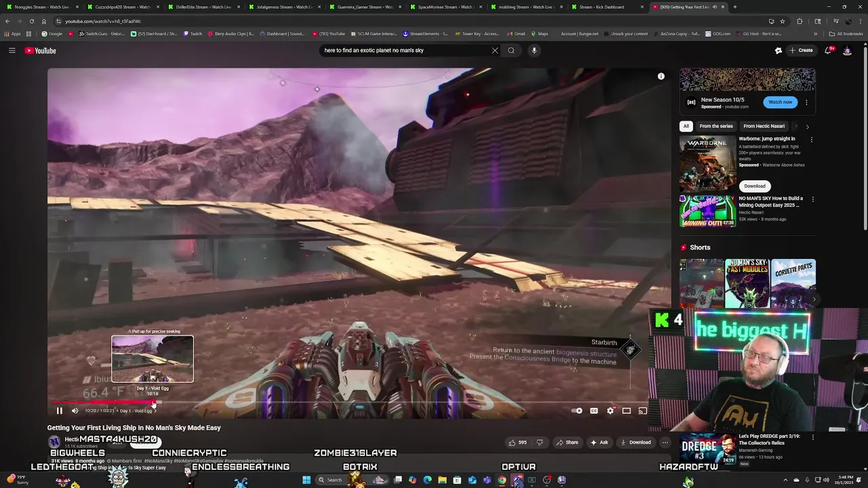
Task: Open the Windows Start menu
Action: click(x=307, y=480)
